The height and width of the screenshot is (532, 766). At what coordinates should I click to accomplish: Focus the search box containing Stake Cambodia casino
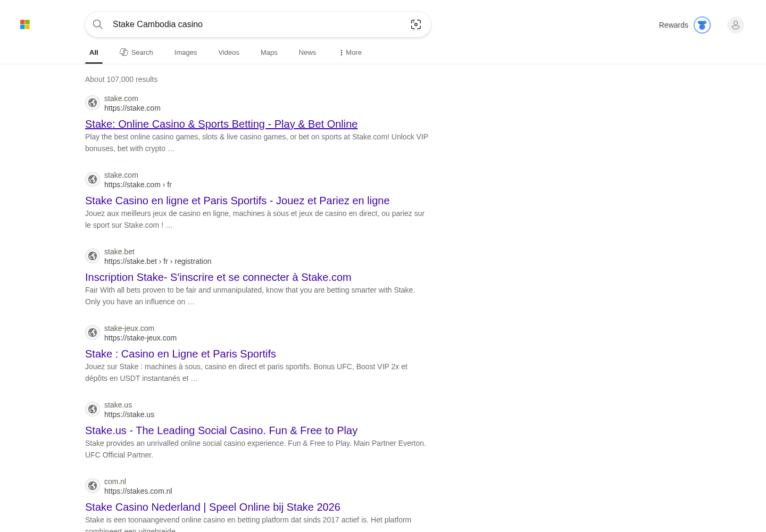pos(257,24)
